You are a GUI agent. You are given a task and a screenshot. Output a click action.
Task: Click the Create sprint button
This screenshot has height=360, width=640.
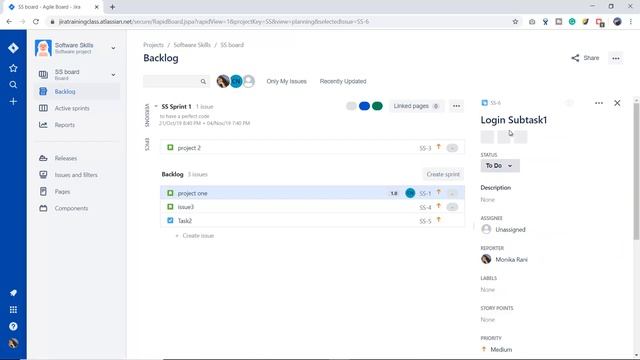(x=443, y=174)
